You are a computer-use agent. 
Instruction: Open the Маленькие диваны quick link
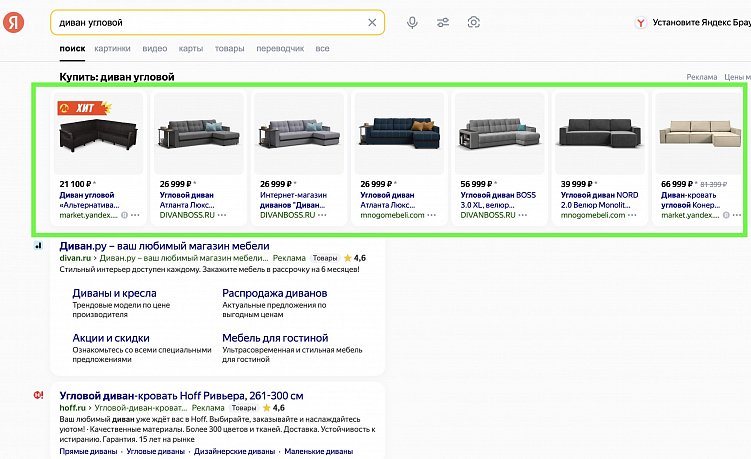[319, 451]
